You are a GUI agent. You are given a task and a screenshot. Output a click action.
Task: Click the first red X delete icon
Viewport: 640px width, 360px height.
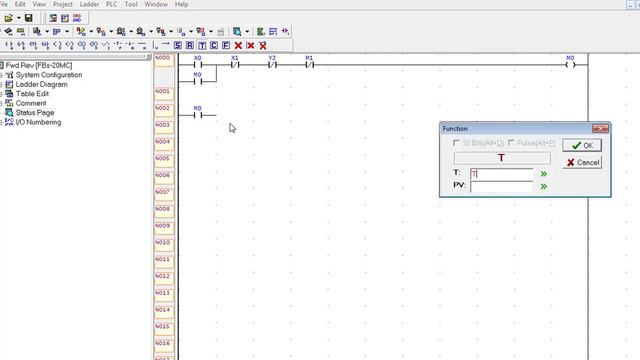click(x=238, y=45)
